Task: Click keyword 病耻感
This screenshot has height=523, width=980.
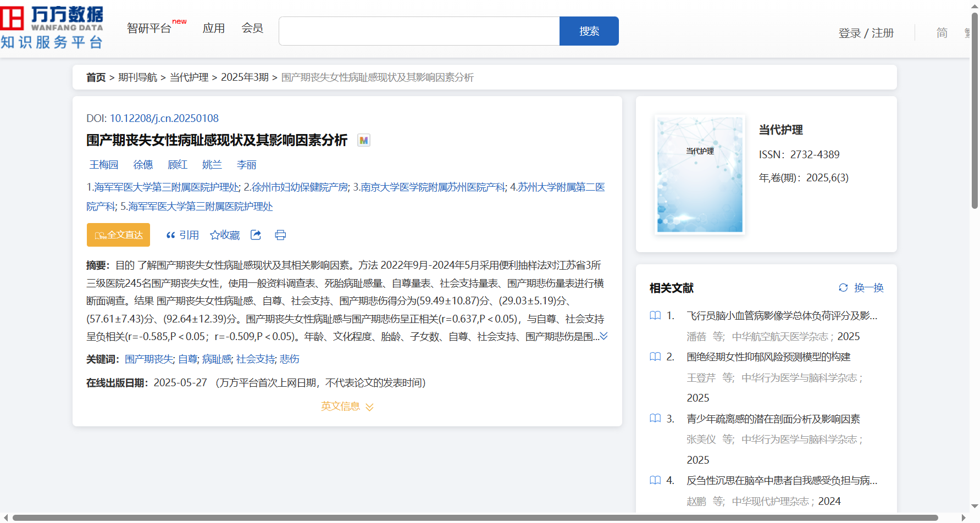Action: coord(217,359)
